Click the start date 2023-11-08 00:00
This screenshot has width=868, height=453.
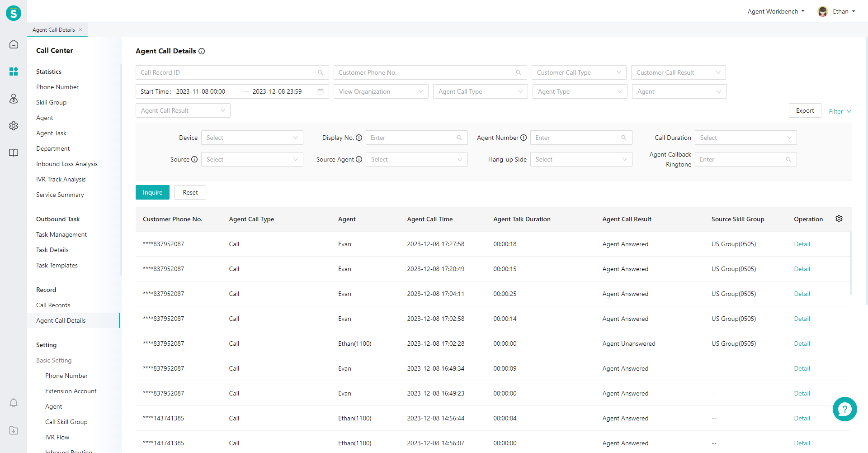coord(201,91)
